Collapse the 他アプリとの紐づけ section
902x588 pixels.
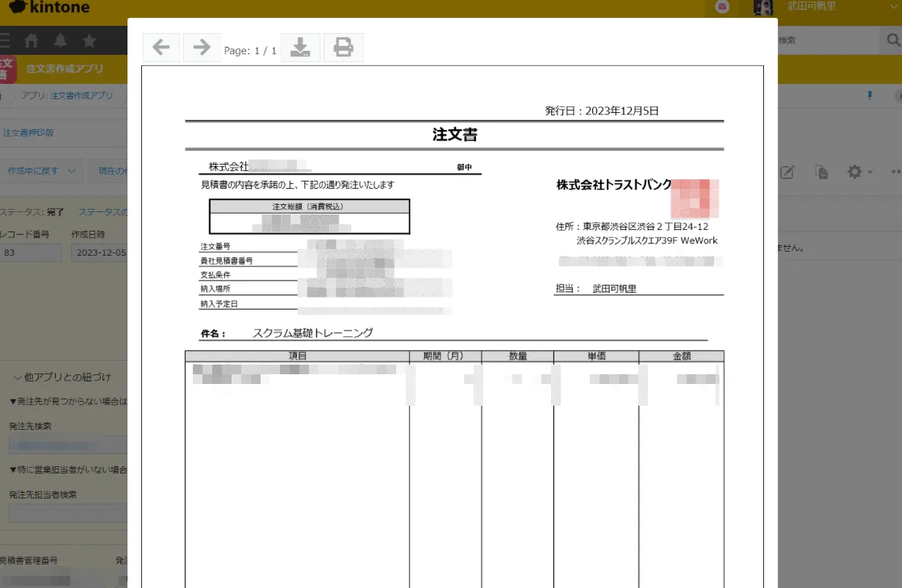click(18, 377)
